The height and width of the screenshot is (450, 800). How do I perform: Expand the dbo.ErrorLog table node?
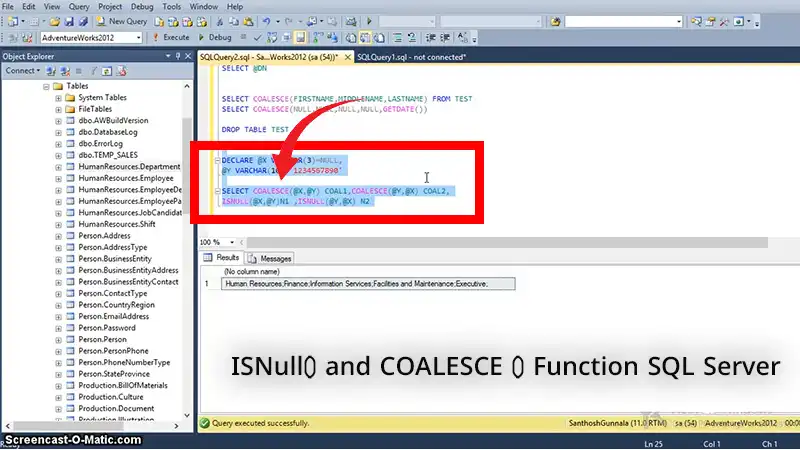pos(58,144)
